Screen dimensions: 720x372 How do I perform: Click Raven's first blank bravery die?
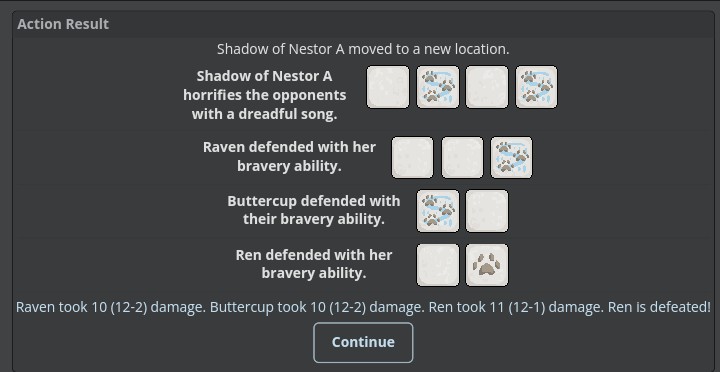(x=412, y=158)
